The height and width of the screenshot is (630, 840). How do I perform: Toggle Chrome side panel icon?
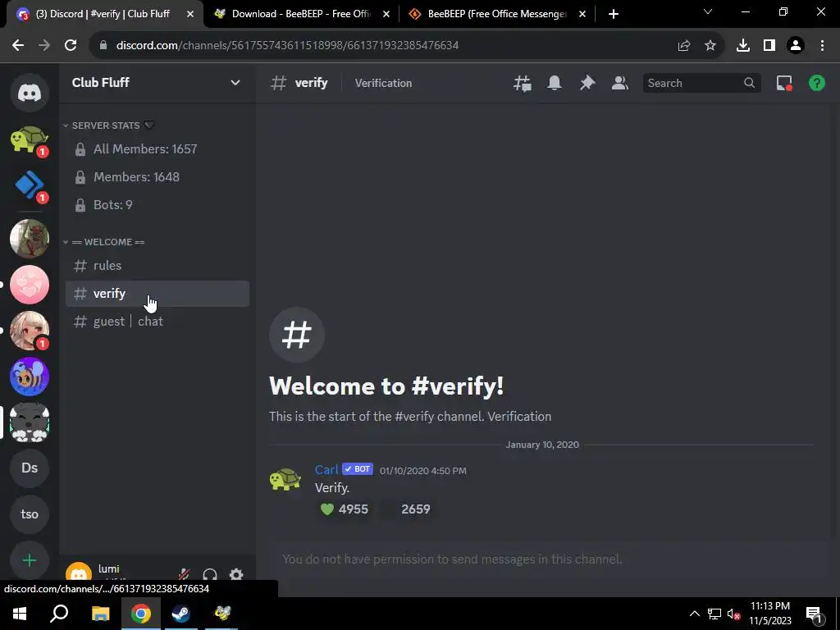point(769,46)
